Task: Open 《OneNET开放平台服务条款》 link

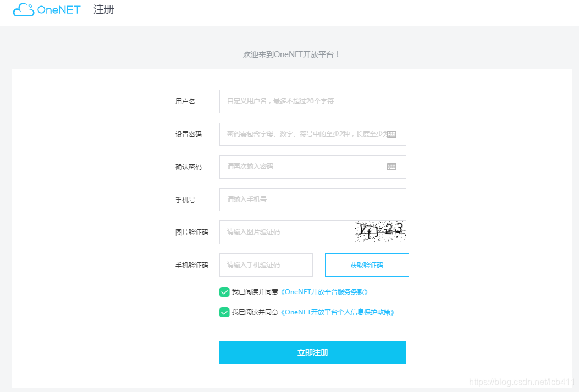Action: [x=324, y=292]
